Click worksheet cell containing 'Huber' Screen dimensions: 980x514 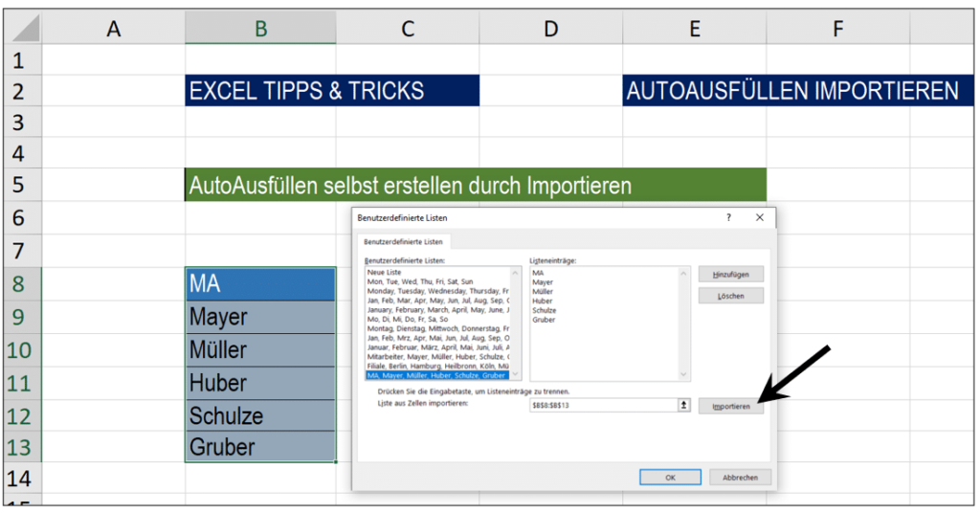(260, 383)
